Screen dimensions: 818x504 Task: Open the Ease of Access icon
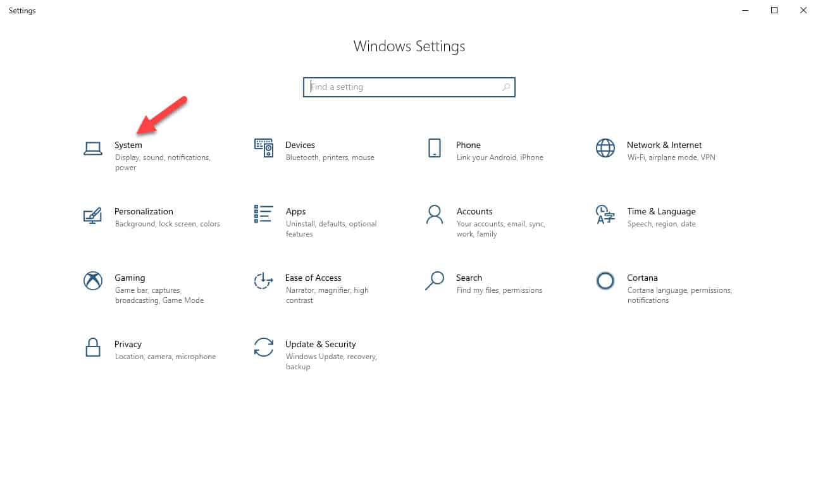pos(264,281)
